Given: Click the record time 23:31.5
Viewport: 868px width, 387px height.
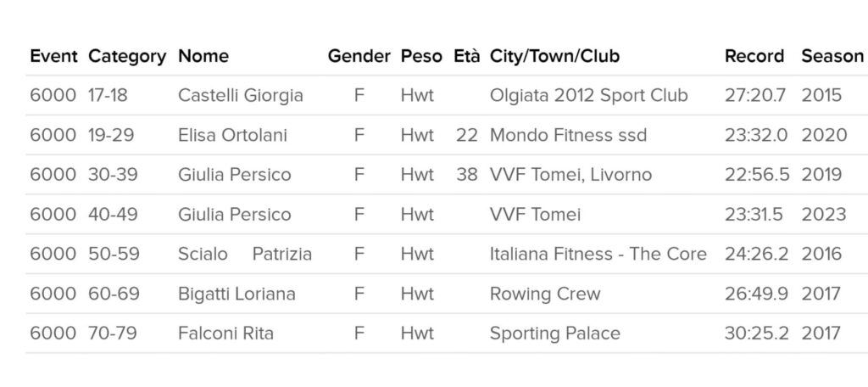Looking at the screenshot, I should tap(754, 215).
